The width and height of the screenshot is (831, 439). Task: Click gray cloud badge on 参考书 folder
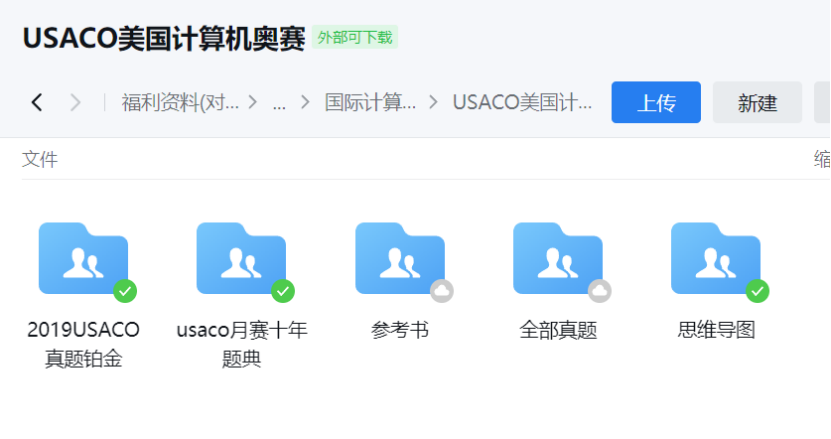point(441,291)
